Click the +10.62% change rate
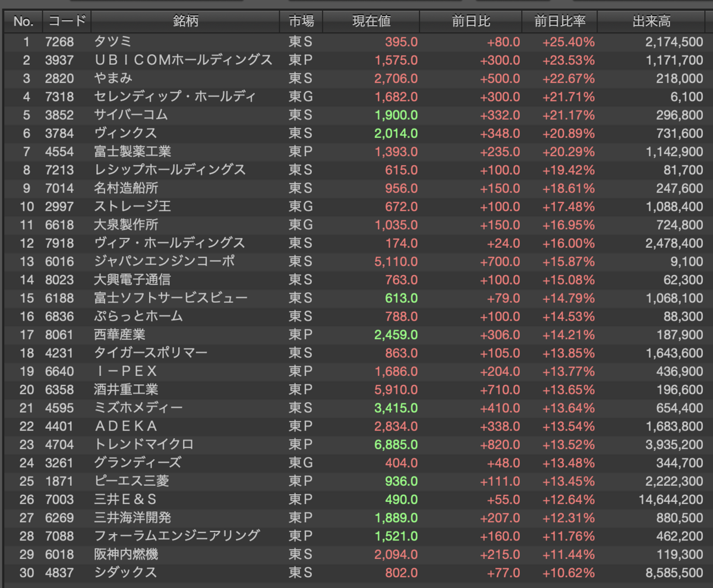Viewport: 713px width, 588px height. pyautogui.click(x=568, y=573)
